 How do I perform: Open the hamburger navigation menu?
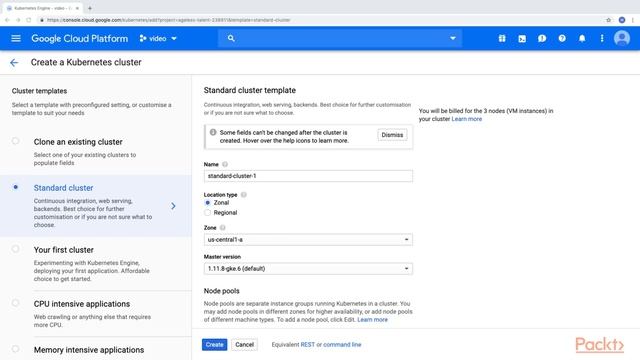(x=16, y=38)
